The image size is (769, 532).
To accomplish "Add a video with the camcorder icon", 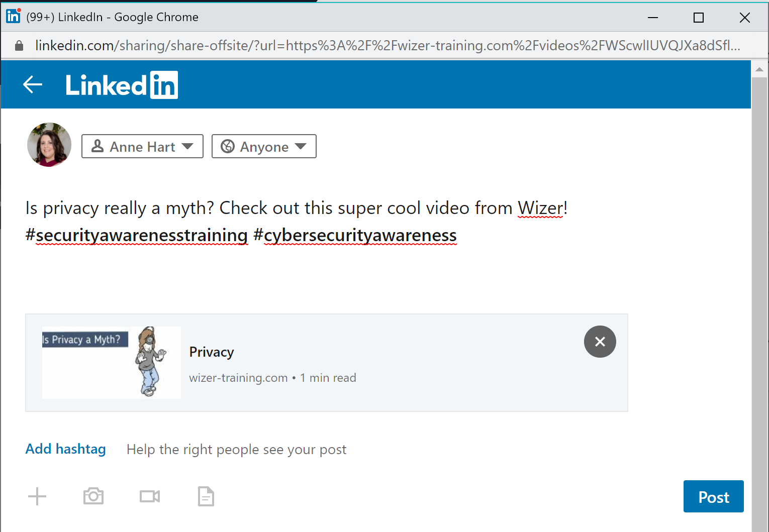I will tap(150, 497).
